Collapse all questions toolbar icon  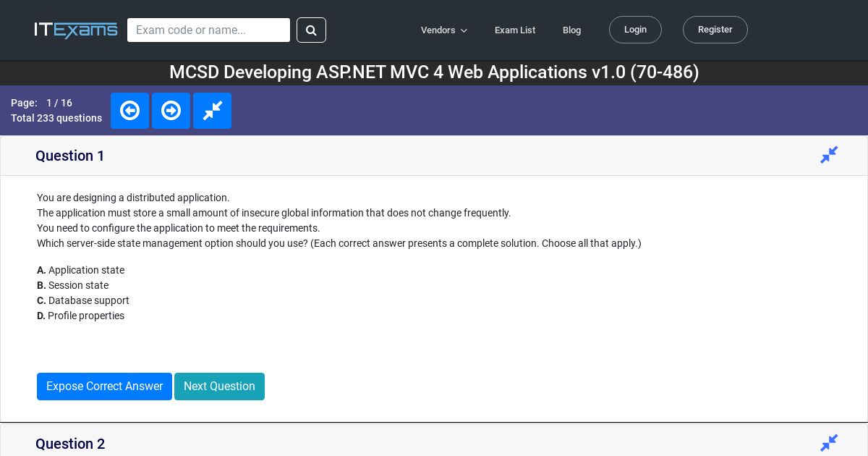click(x=212, y=111)
